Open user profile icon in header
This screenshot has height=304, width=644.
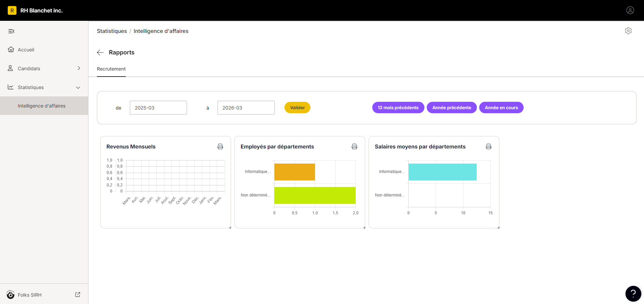pyautogui.click(x=630, y=10)
